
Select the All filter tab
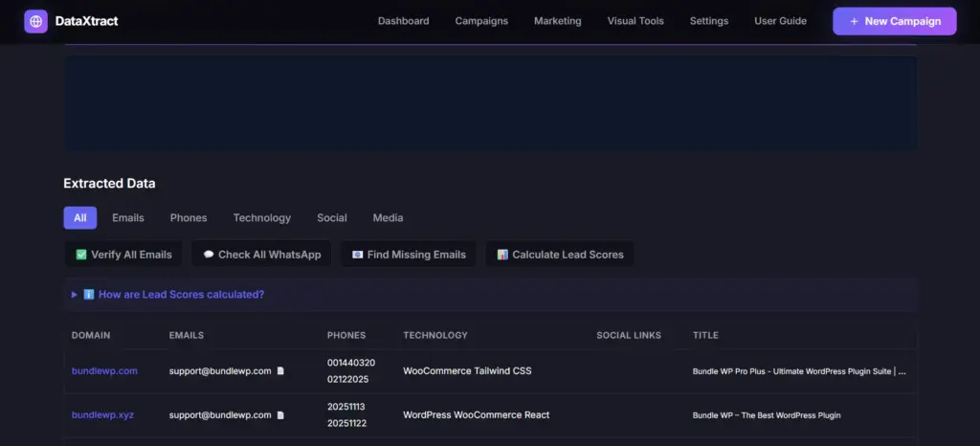80,218
